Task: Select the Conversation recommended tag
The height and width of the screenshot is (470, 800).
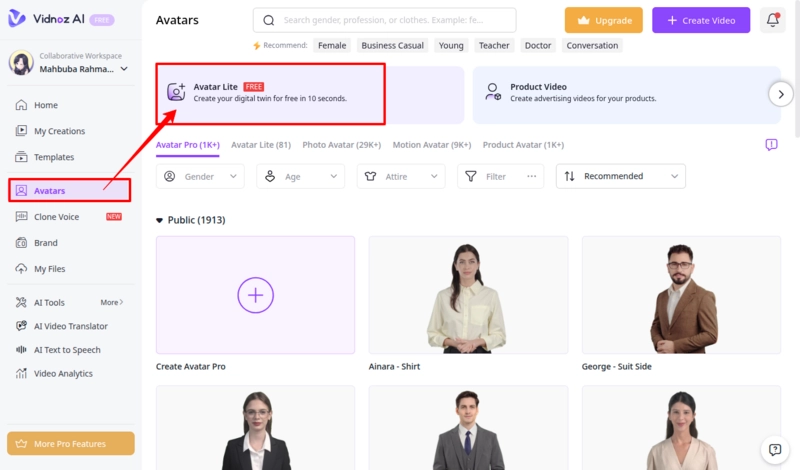Action: (592, 45)
